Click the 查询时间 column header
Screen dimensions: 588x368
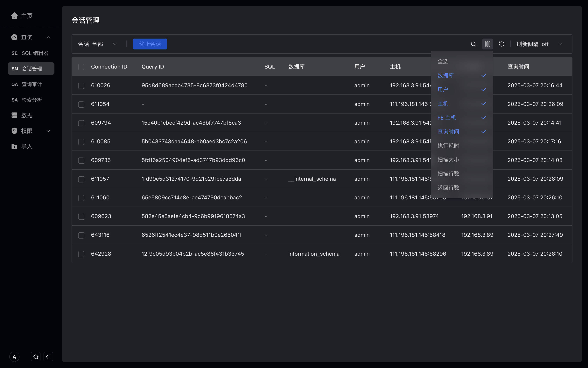(518, 67)
